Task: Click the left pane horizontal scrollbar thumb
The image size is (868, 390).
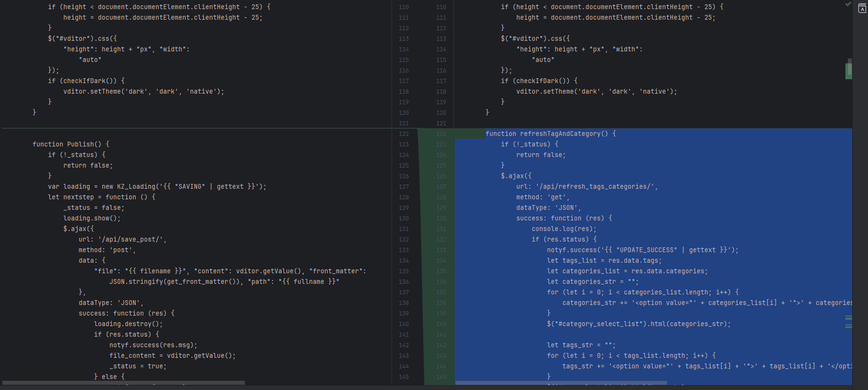Action: pyautogui.click(x=123, y=383)
